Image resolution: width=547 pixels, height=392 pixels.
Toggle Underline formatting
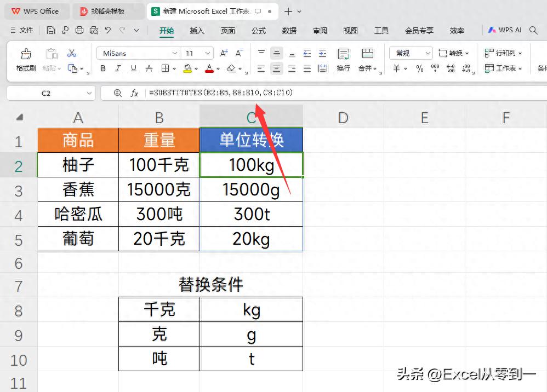click(x=134, y=68)
